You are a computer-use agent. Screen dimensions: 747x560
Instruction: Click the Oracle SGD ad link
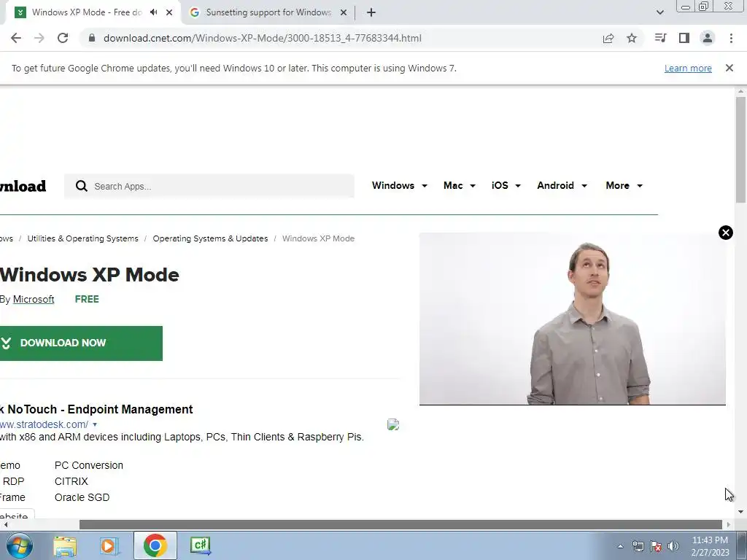pyautogui.click(x=82, y=497)
